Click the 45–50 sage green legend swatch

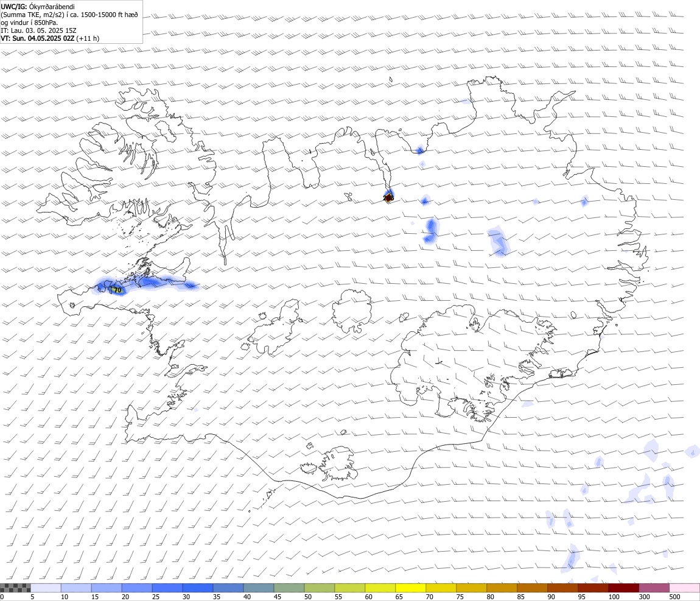(289, 588)
